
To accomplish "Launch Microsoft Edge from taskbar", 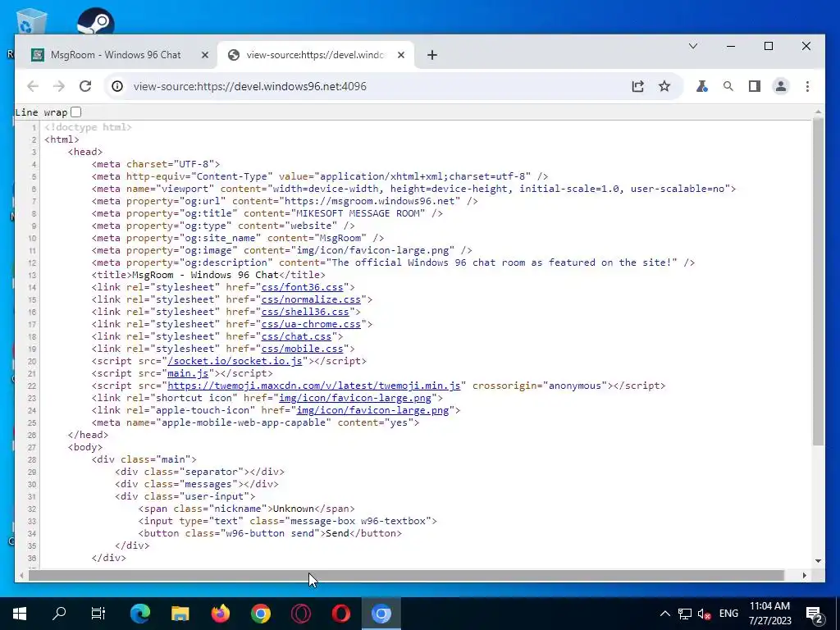I will (x=139, y=614).
